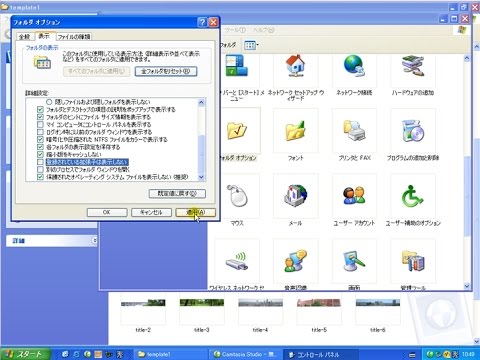Switch to the View (表示) tab
The height and width of the screenshot is (360, 480).
coord(44,36)
